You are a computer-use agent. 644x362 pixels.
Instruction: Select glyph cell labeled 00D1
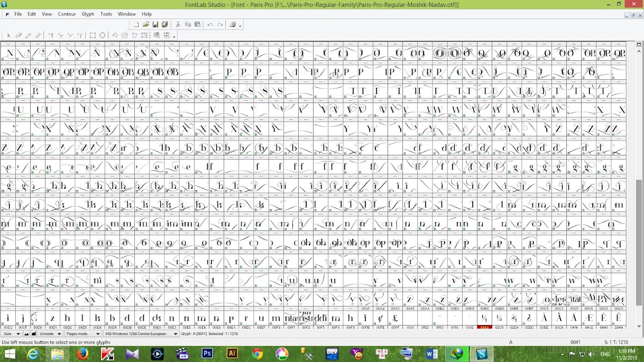point(52,319)
